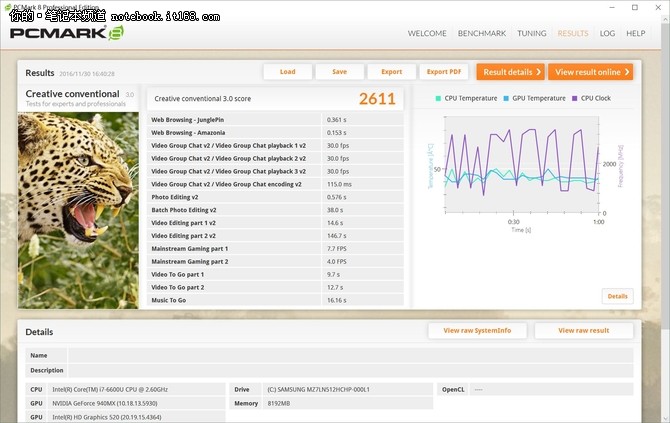670x423 pixels.
Task: Open the Welcome tab
Action: pos(427,33)
